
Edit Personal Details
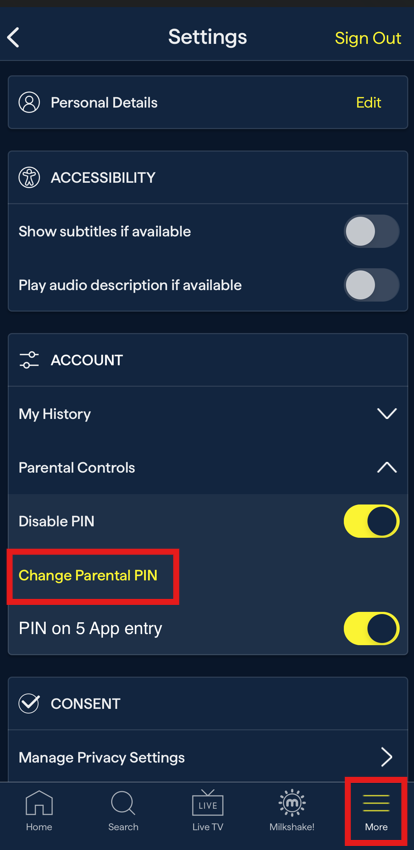point(368,102)
